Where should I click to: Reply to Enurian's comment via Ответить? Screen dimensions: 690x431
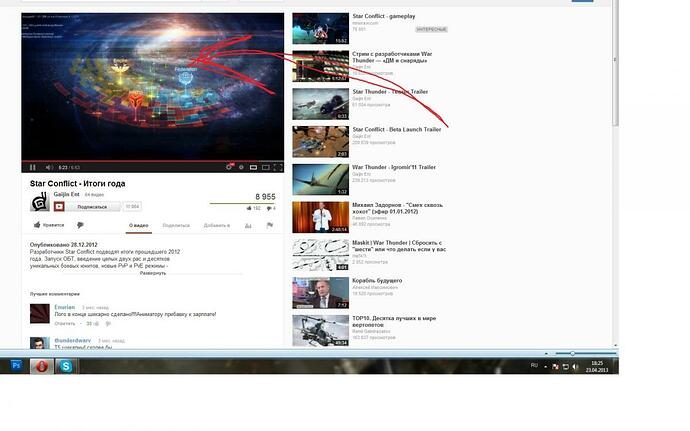click(65, 324)
